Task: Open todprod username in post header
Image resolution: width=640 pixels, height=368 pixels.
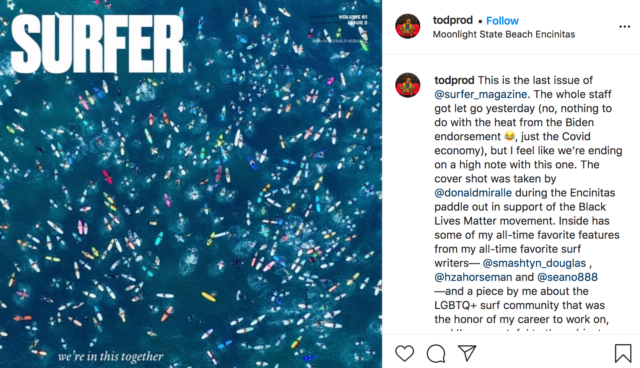Action: [453, 20]
